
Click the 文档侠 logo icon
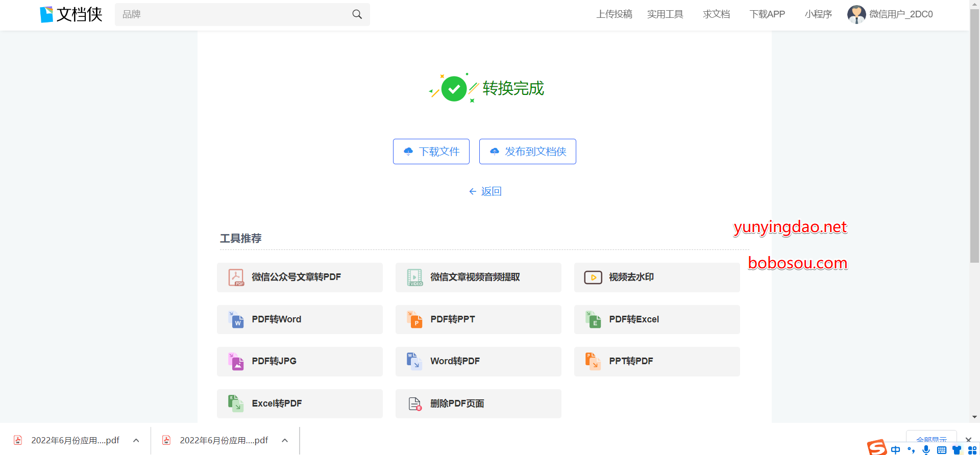[46, 14]
